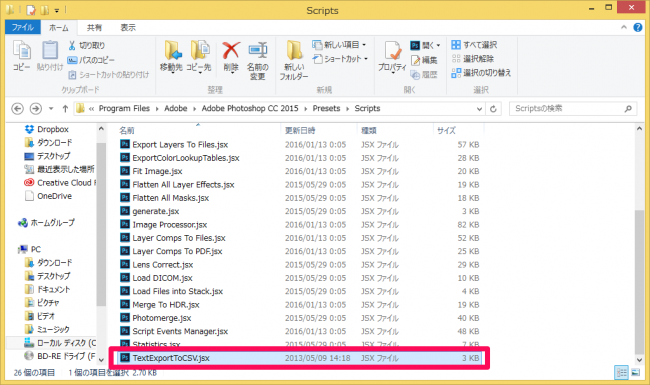Switch to View (表示) tab
Screen dimensions: 650x385
[128, 28]
